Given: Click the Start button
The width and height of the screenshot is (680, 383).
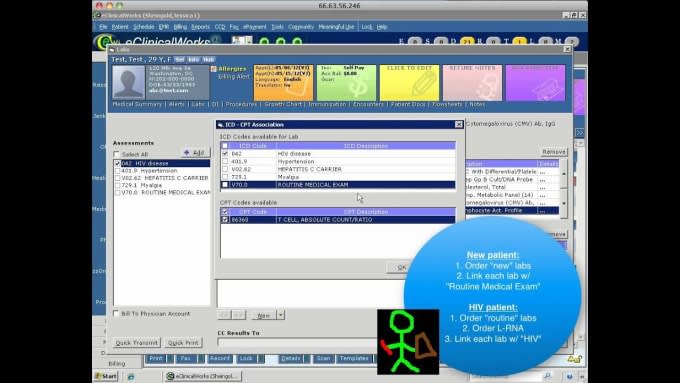Looking at the screenshot, I should pyautogui.click(x=106, y=376).
